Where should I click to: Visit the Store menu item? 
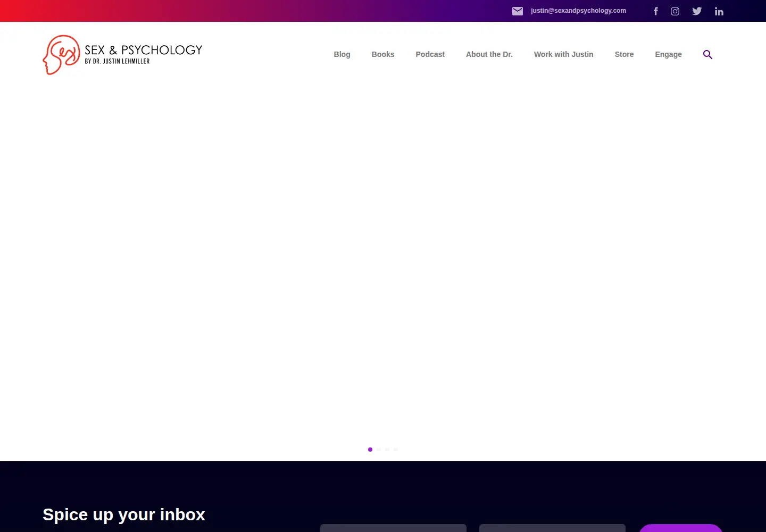(624, 54)
